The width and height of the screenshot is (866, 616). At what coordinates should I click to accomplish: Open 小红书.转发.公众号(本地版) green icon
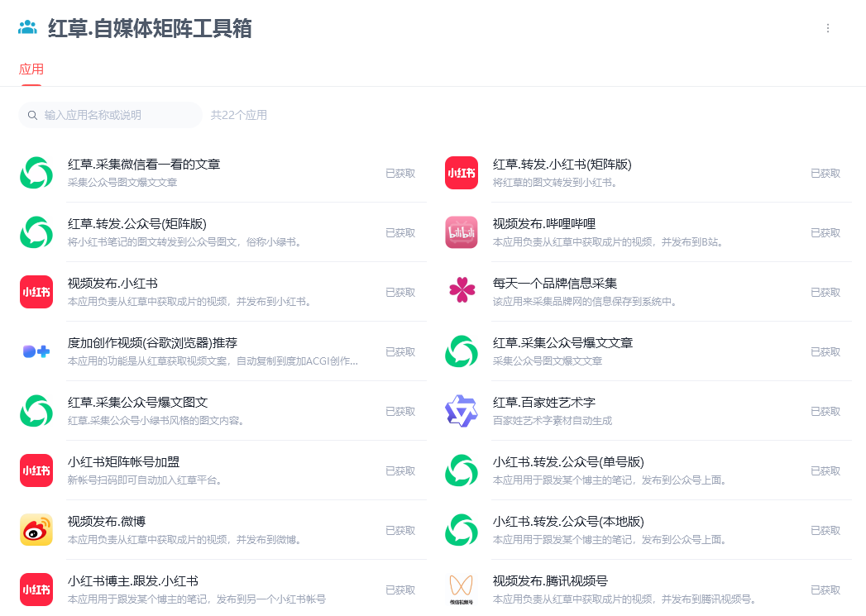(462, 531)
